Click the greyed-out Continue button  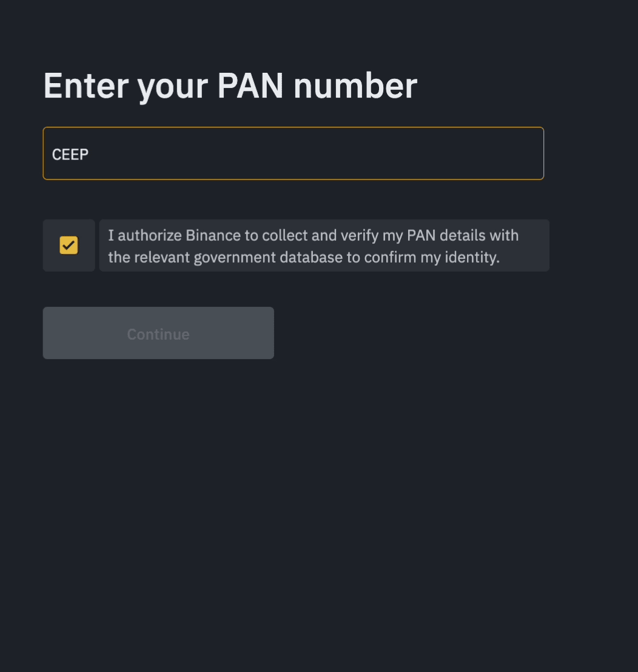[158, 333]
